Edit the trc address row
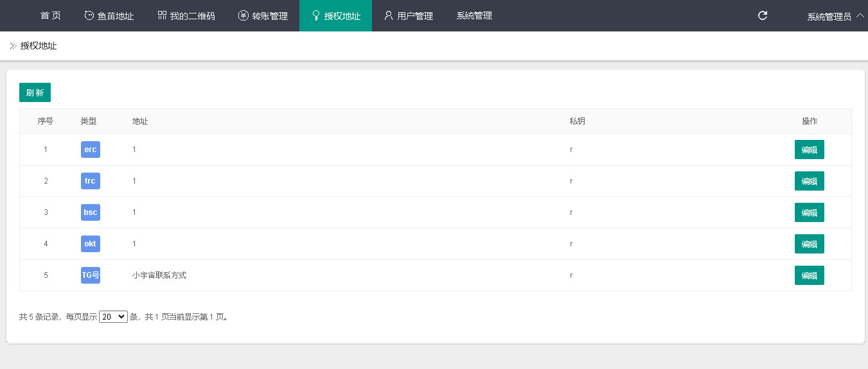This screenshot has height=369, width=868. tap(809, 181)
